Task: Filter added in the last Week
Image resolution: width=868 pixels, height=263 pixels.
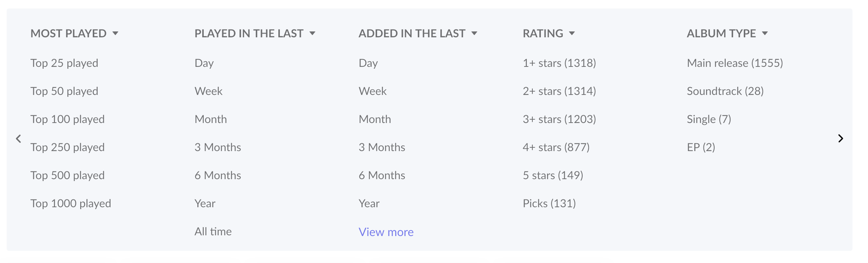Action: pyautogui.click(x=373, y=91)
